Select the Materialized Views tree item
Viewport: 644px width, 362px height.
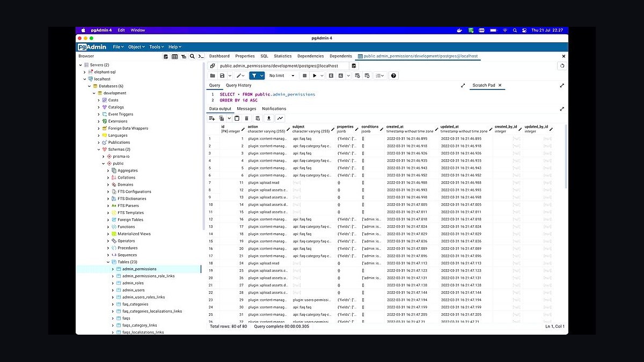pos(134,234)
